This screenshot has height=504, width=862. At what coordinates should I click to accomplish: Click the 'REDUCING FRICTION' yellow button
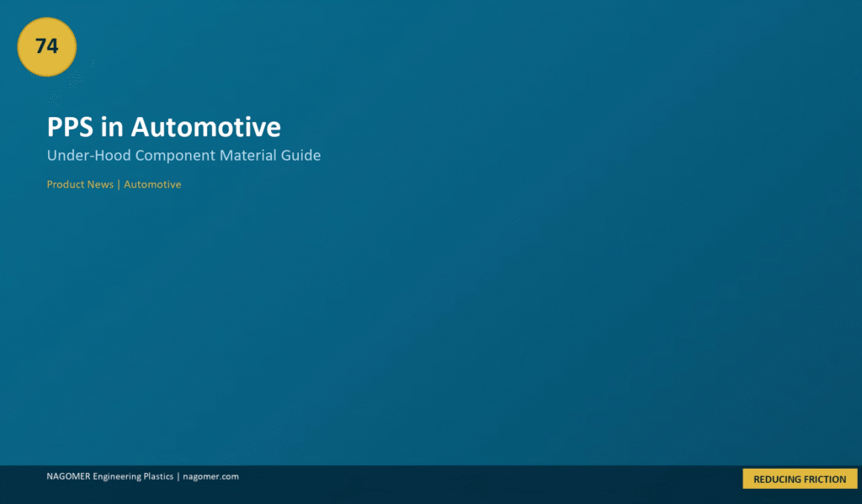click(800, 479)
